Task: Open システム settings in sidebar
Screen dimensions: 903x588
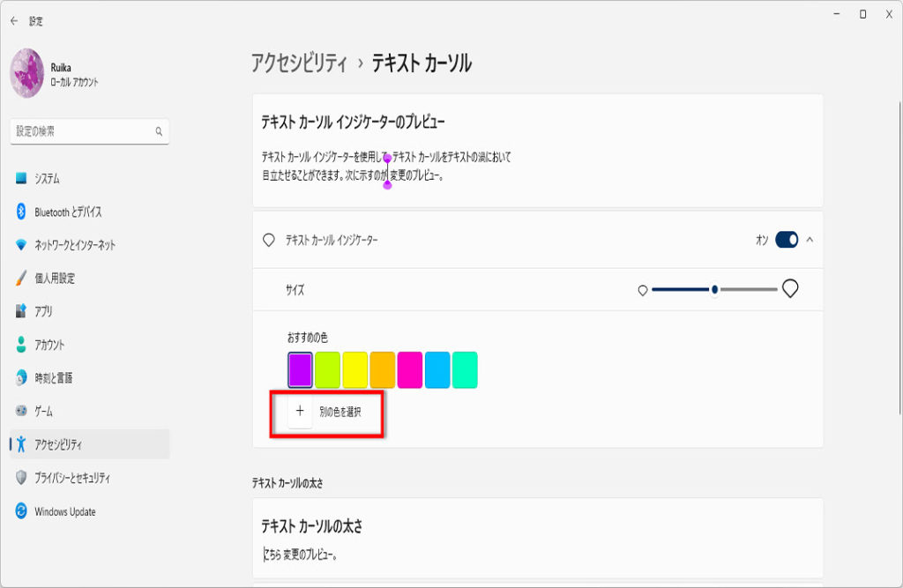Action: [47, 179]
